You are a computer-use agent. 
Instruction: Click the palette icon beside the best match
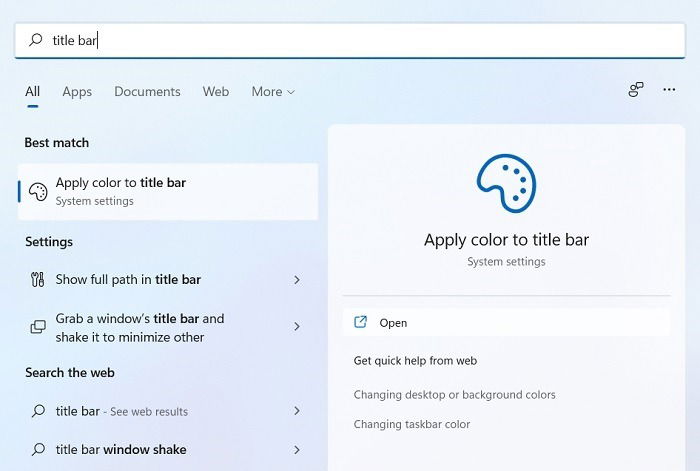38,192
